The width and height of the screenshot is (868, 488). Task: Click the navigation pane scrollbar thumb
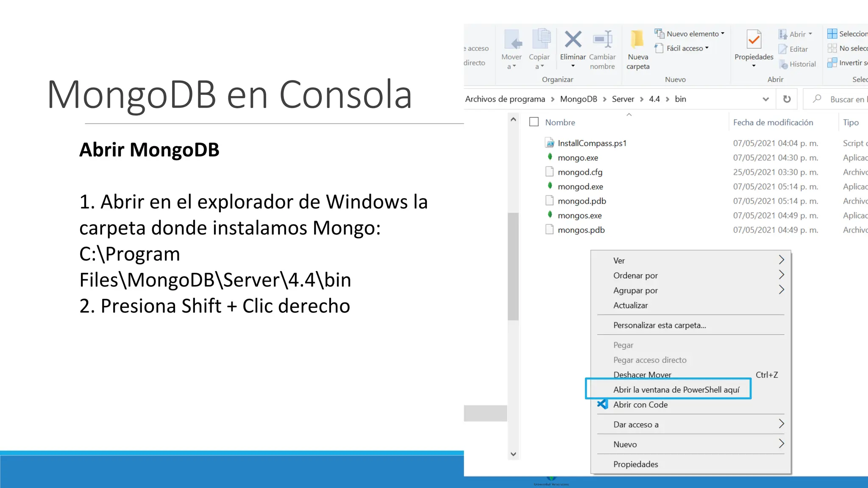click(513, 266)
